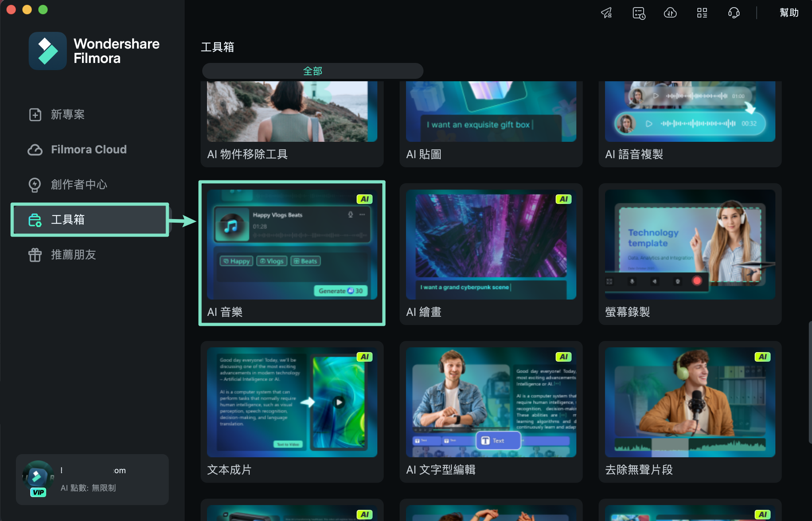Click the 創作者中心 lightbulb icon

click(x=35, y=185)
